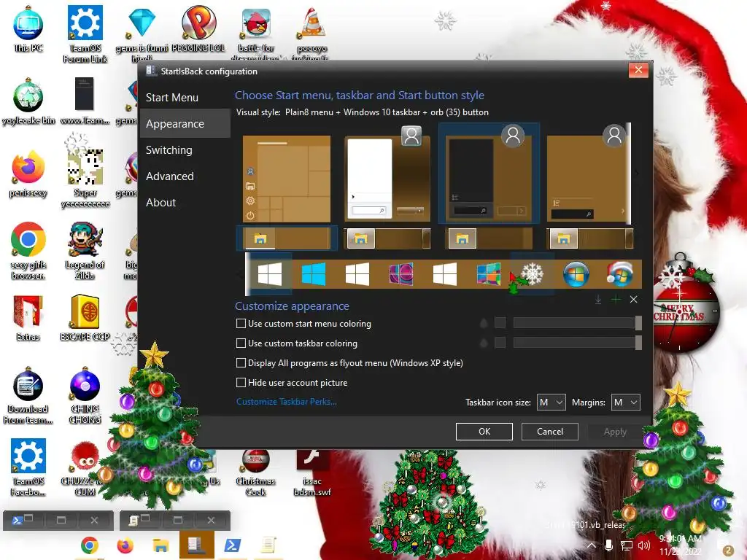Go to the Switching section
Viewport: 747px width, 560px height.
[x=169, y=150]
